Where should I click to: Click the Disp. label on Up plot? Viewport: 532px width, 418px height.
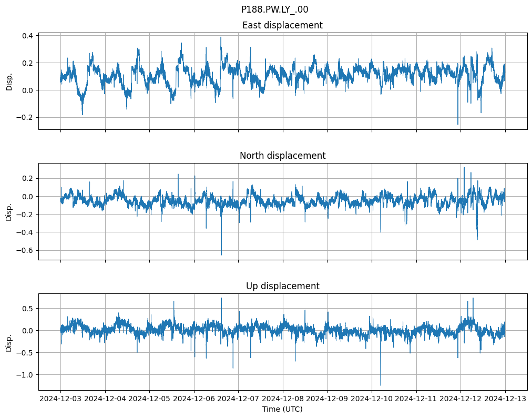9,342
